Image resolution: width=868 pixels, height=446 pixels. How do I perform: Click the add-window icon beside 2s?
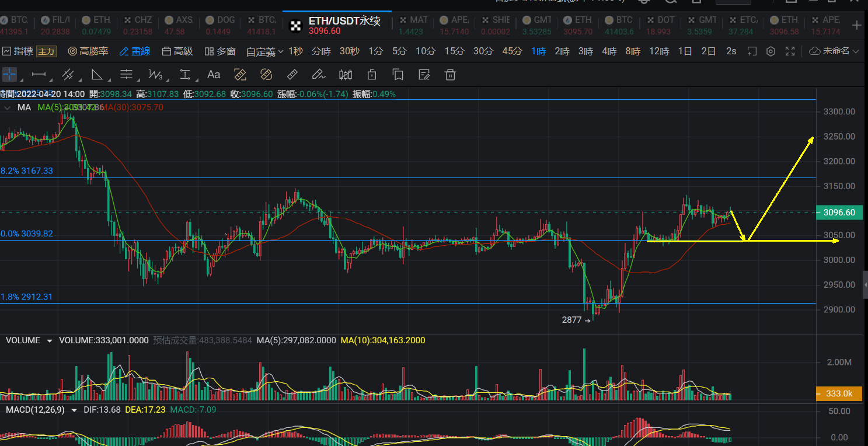[x=752, y=51]
